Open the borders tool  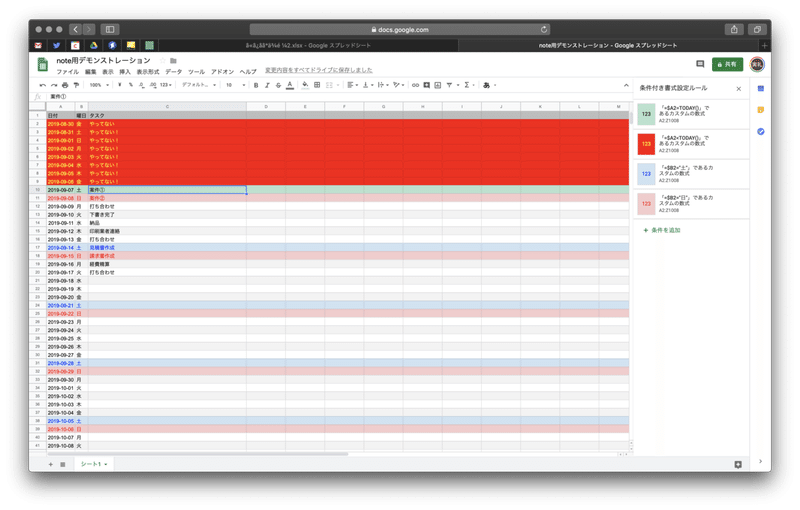coord(317,85)
